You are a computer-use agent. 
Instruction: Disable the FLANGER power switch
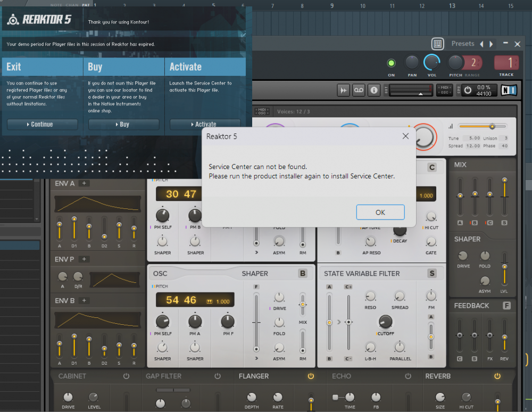click(311, 376)
